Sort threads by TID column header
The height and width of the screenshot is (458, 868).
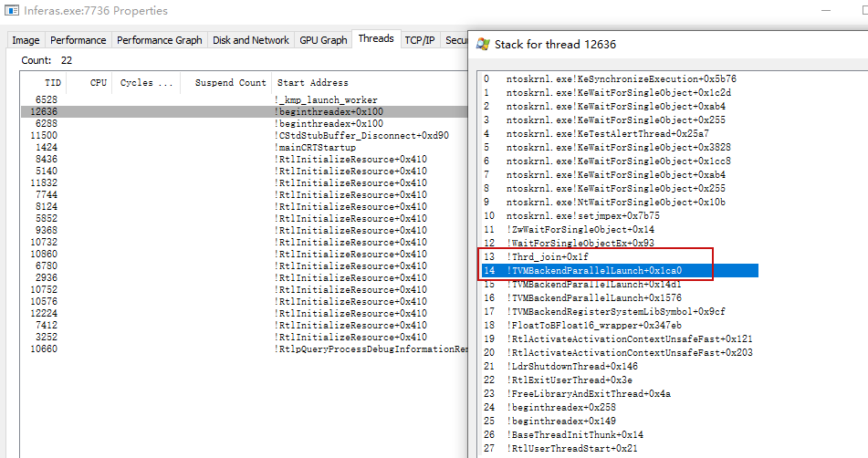tap(40, 82)
